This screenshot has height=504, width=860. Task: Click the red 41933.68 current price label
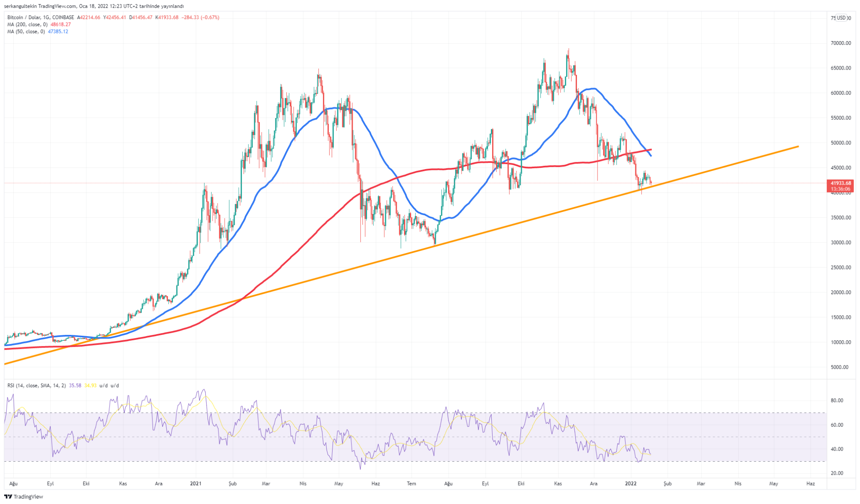pos(840,183)
